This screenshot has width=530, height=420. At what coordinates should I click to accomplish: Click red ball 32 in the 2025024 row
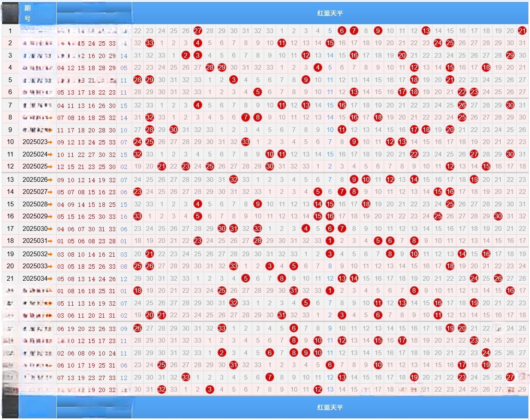pos(138,154)
